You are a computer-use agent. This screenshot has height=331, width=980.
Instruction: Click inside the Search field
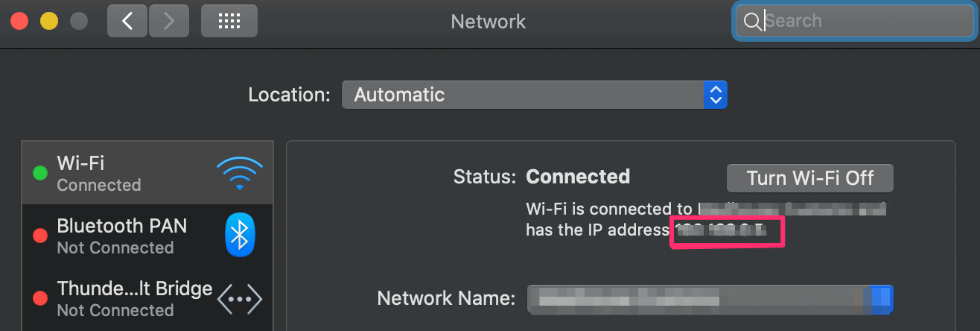853,22
